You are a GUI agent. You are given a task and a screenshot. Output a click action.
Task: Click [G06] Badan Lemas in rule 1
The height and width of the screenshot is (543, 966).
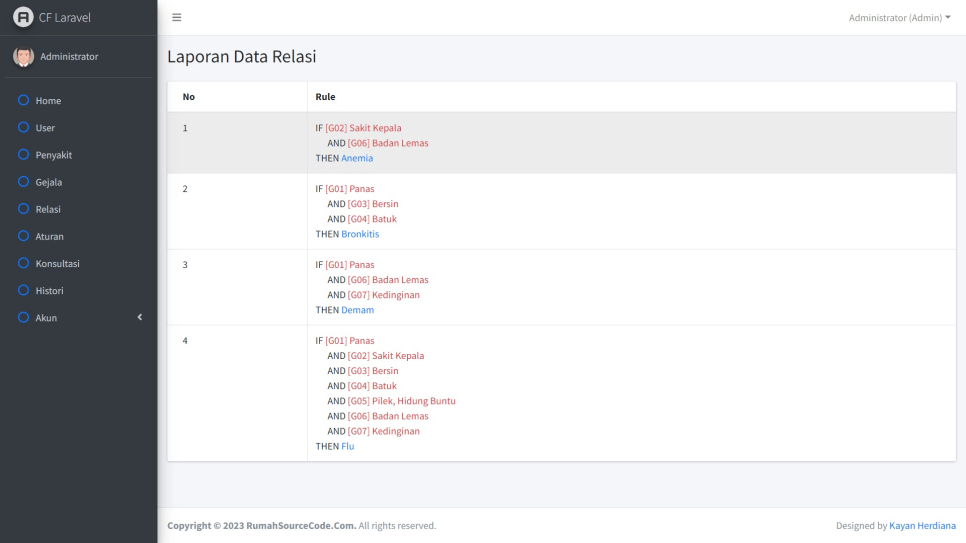[x=388, y=143]
